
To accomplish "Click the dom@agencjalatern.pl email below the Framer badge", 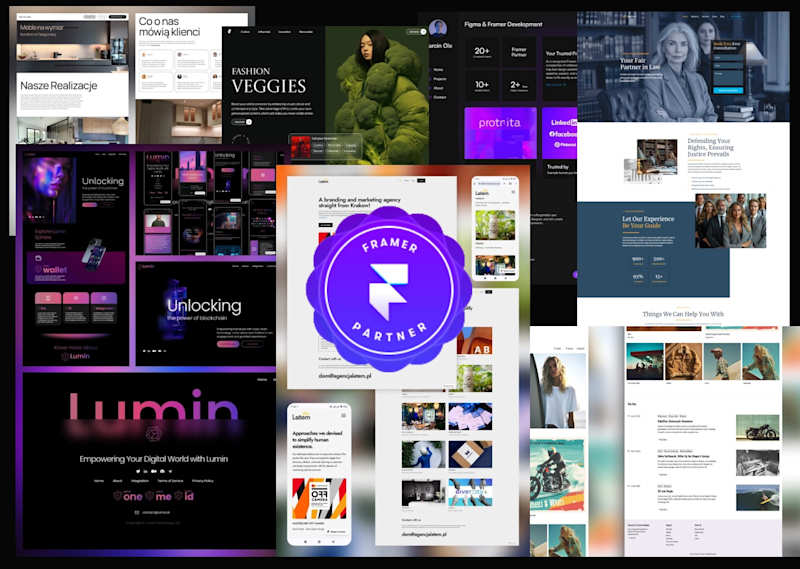I will click(345, 376).
